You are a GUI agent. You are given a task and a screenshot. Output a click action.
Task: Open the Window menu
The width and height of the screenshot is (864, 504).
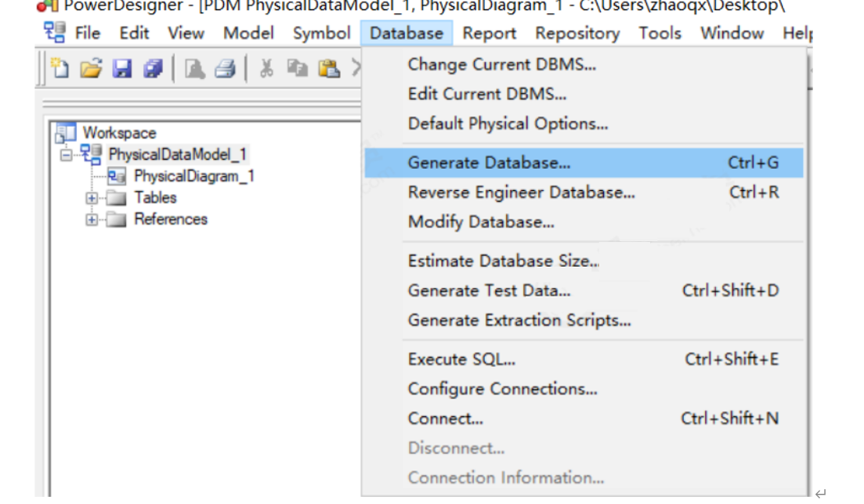click(x=732, y=33)
